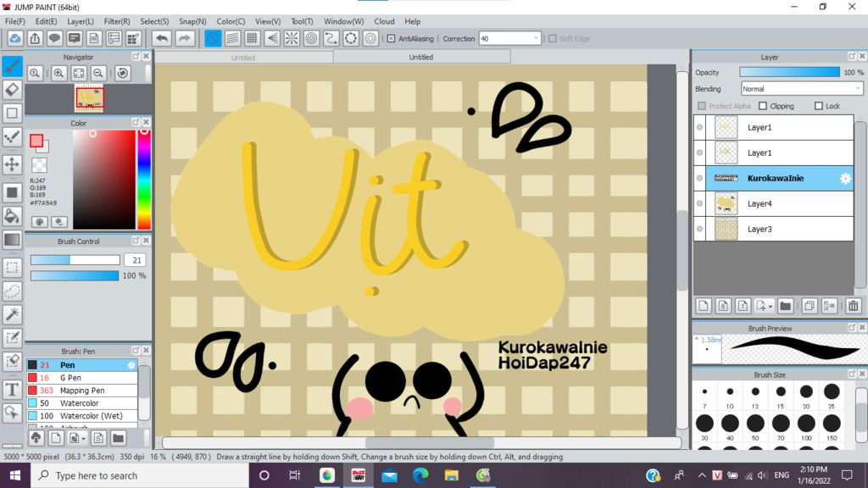The width and height of the screenshot is (868, 488).
Task: Click the Navigator rotate reset icon
Action: (x=123, y=73)
